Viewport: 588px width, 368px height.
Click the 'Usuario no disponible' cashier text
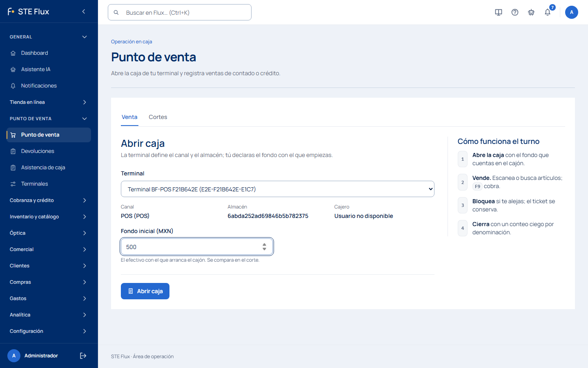[364, 216]
